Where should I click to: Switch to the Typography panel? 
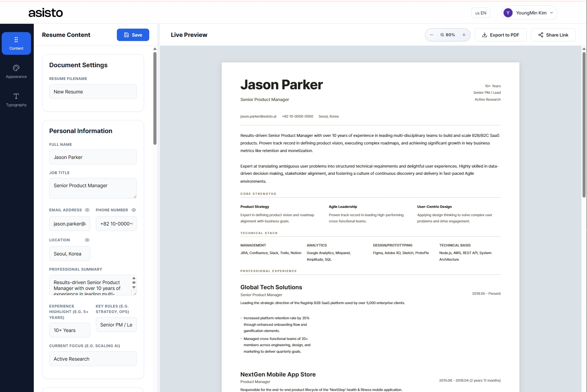[x=16, y=100]
